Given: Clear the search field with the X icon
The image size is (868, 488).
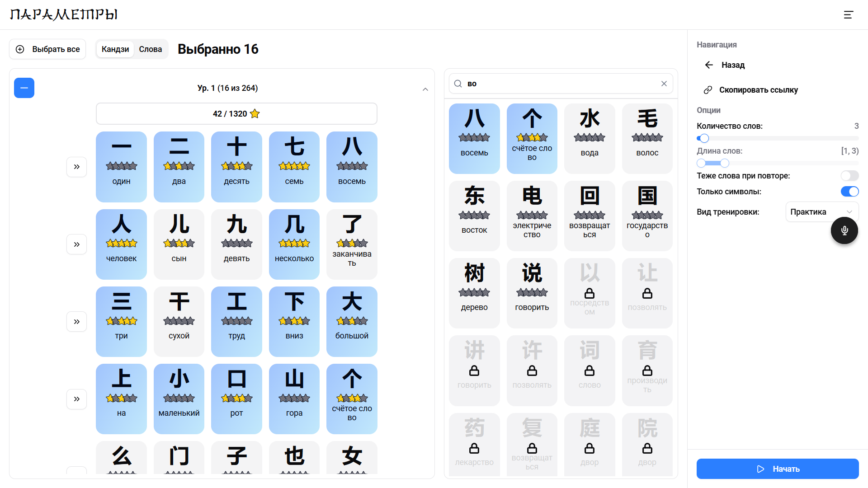Looking at the screenshot, I should [x=664, y=84].
